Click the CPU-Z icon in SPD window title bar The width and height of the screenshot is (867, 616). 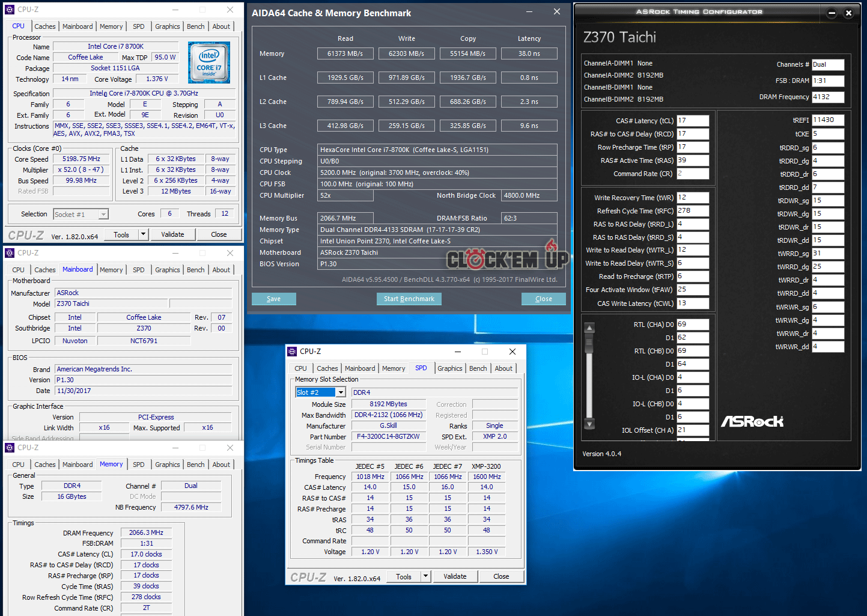click(293, 352)
